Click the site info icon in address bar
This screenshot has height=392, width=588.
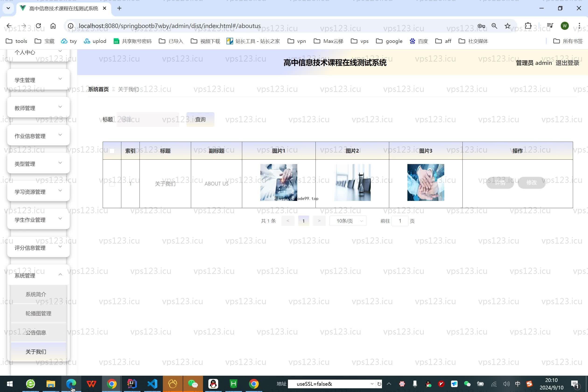click(70, 26)
